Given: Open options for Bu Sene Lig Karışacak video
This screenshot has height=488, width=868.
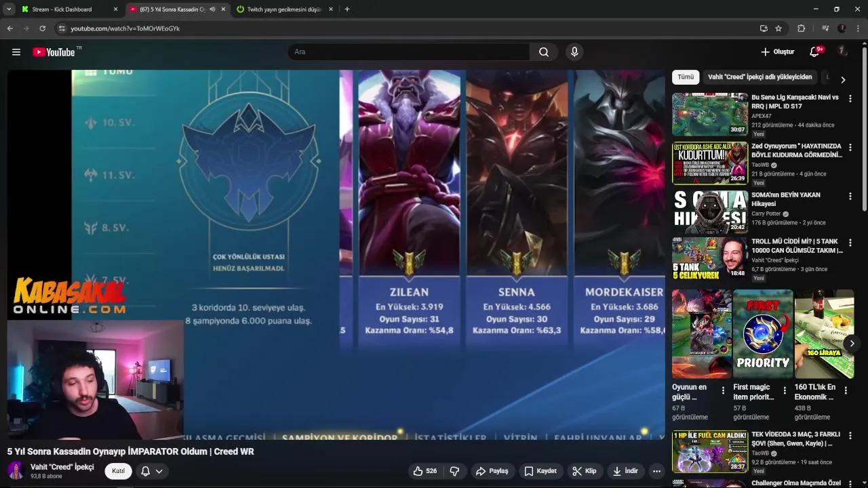Looking at the screenshot, I should tap(850, 99).
